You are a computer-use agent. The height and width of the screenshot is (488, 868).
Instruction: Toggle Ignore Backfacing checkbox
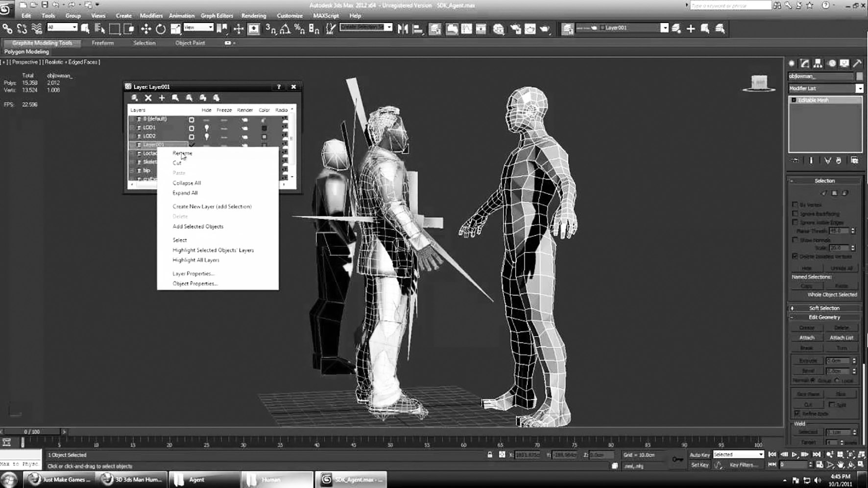[x=795, y=213]
